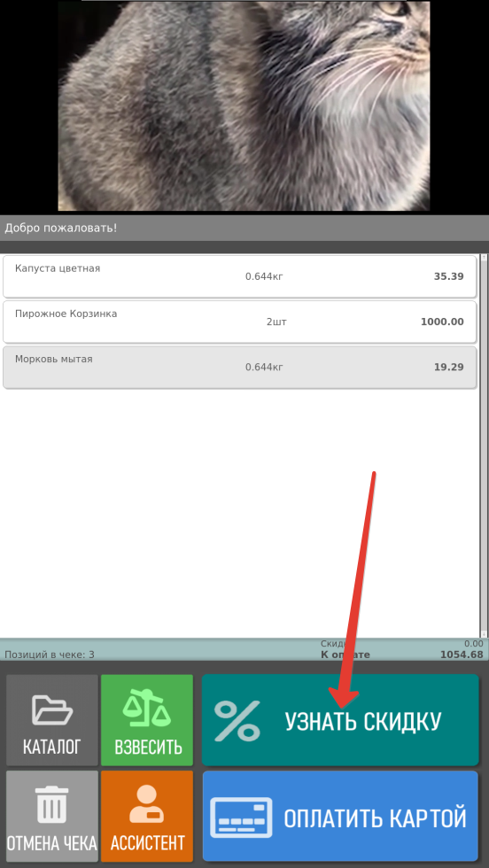This screenshot has height=868, width=489.
Task: Click the 1000.00 price on the receipt
Action: point(442,322)
